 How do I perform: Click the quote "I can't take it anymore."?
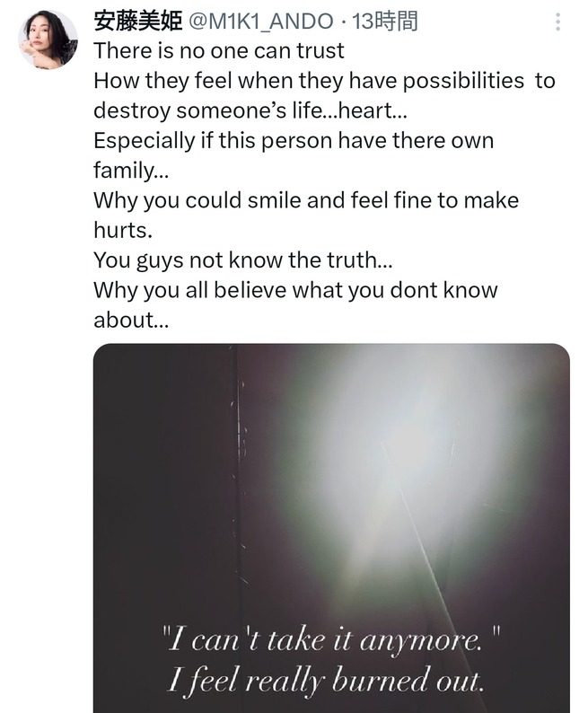(330, 640)
